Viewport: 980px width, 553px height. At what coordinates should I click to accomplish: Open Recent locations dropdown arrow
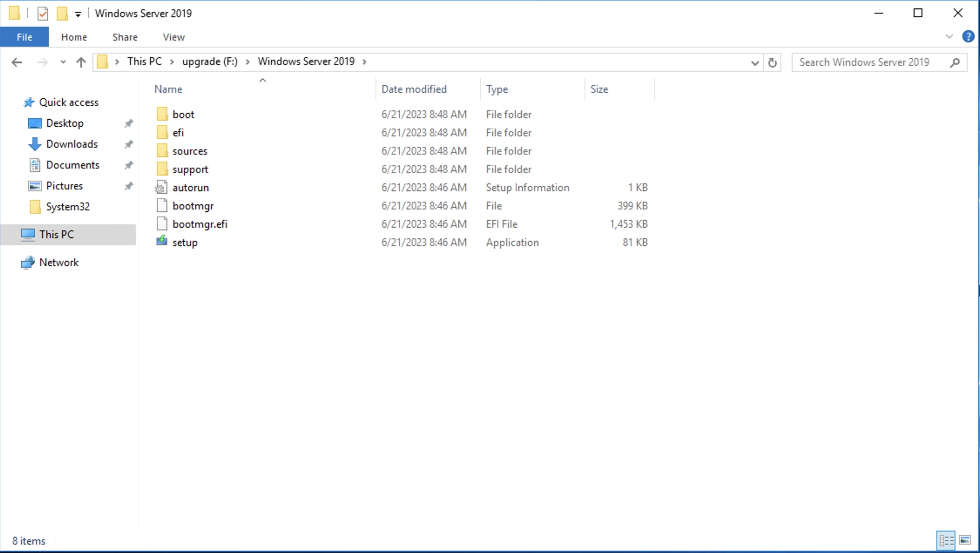point(63,62)
